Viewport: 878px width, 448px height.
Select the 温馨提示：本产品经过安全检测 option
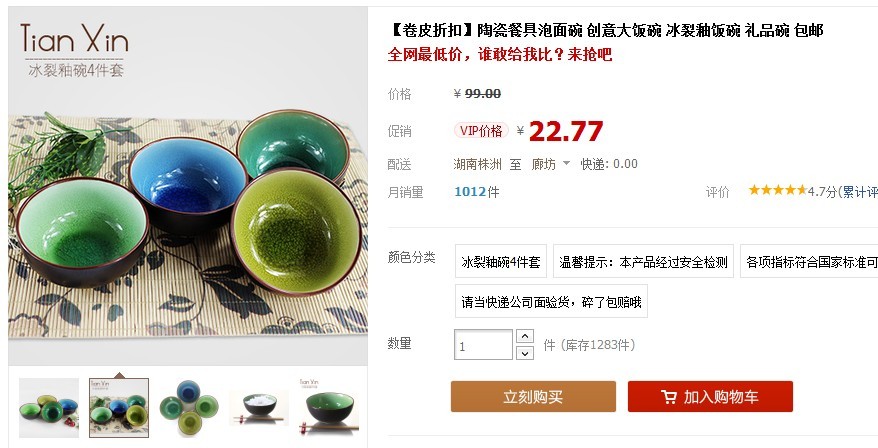pos(643,262)
